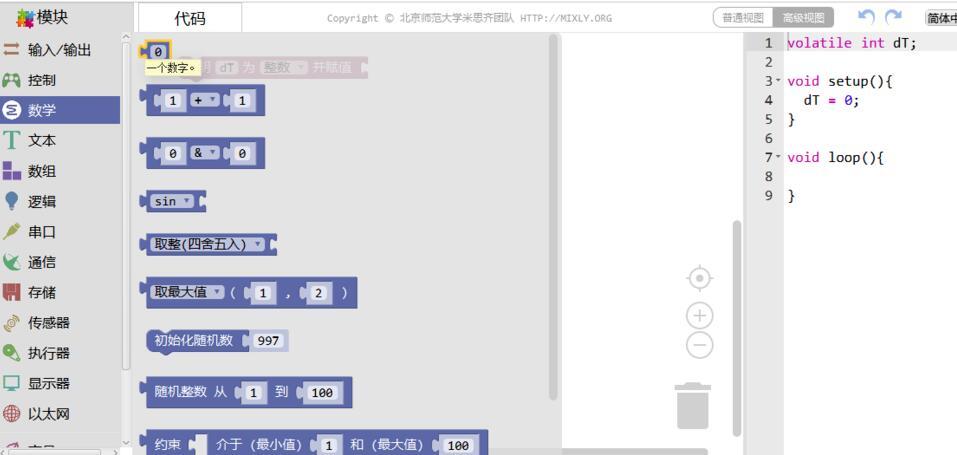
Task: Select the 数学 math category
Action: [x=42, y=111]
